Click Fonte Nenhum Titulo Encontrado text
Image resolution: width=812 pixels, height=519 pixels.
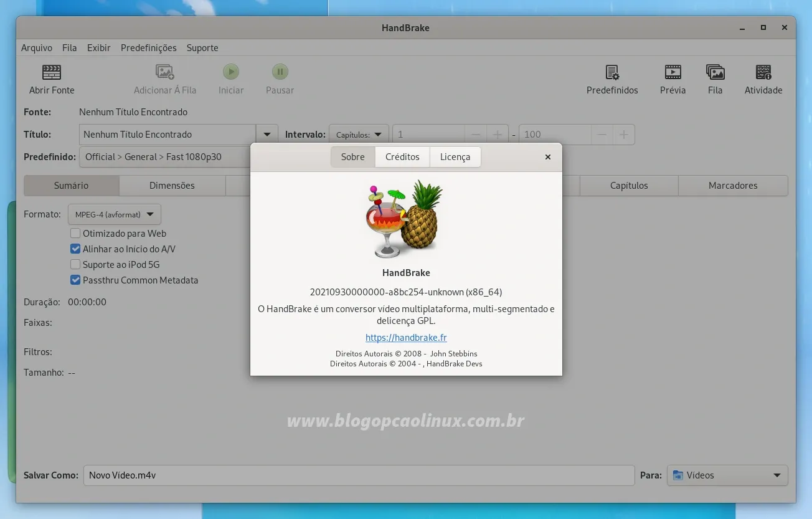(x=133, y=112)
